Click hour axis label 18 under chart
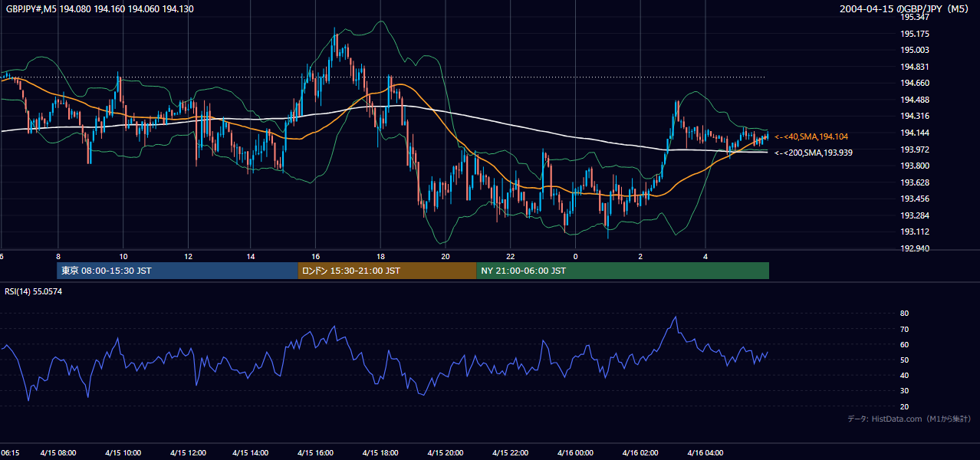This screenshot has height=460, width=980. point(380,256)
